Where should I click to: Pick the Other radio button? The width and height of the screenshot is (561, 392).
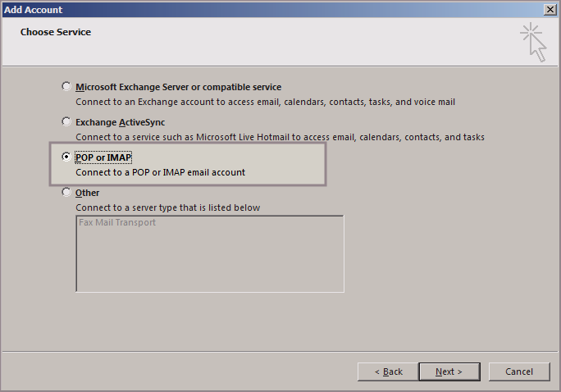point(66,193)
